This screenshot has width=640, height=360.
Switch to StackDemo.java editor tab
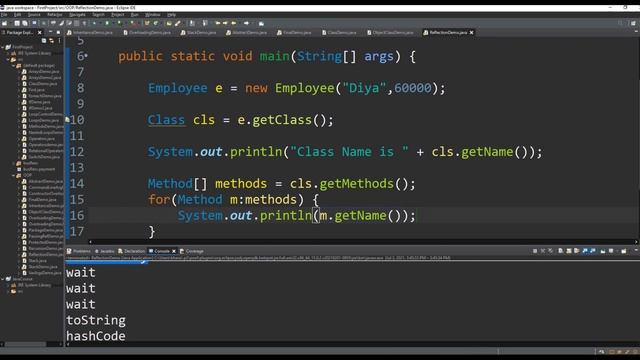[x=198, y=32]
